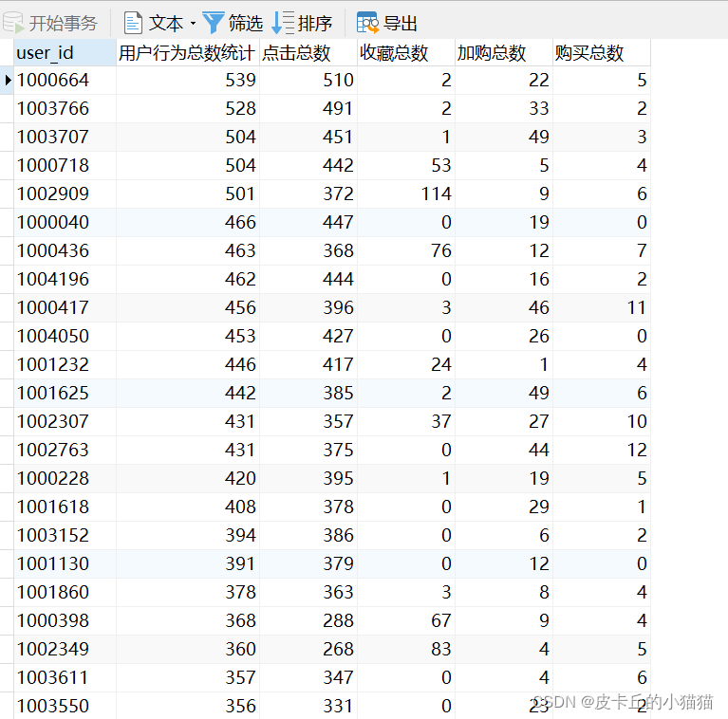This screenshot has height=719, width=728.
Task: Click the 筛选 toolbar label
Action: (246, 23)
